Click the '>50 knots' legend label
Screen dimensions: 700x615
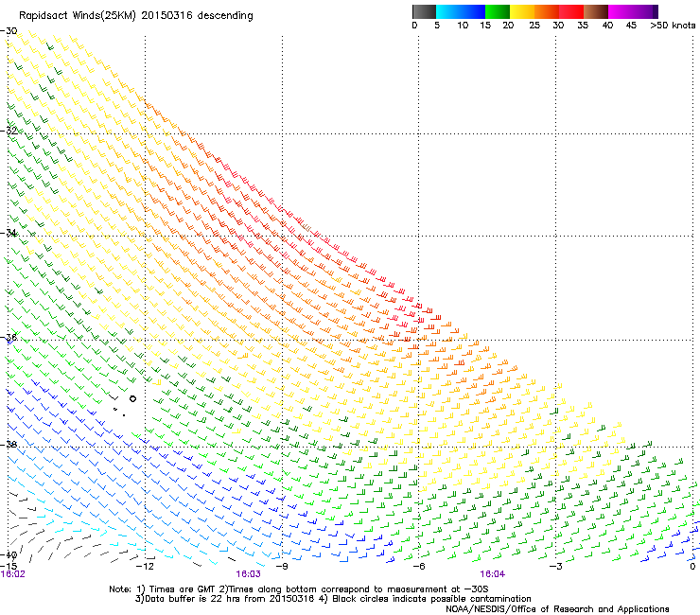click(673, 26)
